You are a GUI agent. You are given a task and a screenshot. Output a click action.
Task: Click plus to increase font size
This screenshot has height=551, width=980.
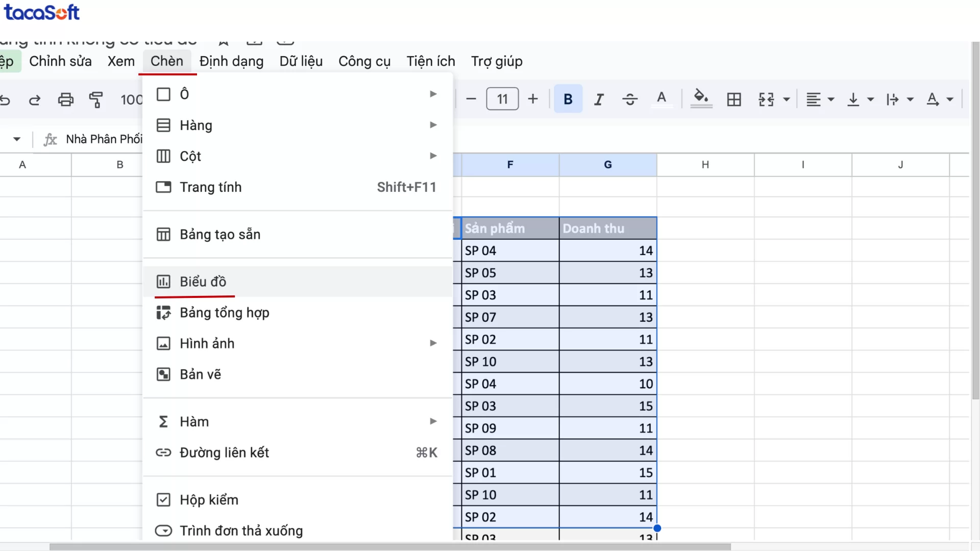533,98
